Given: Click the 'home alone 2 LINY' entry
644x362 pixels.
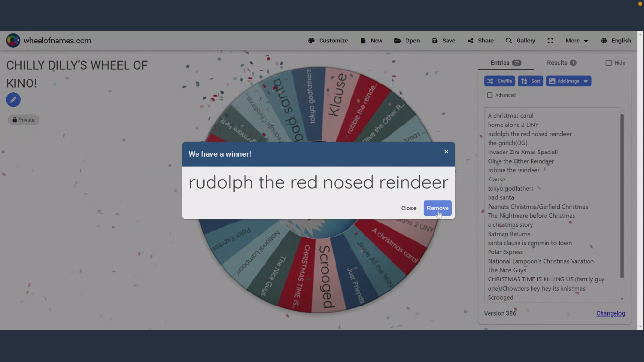Looking at the screenshot, I should point(513,125).
